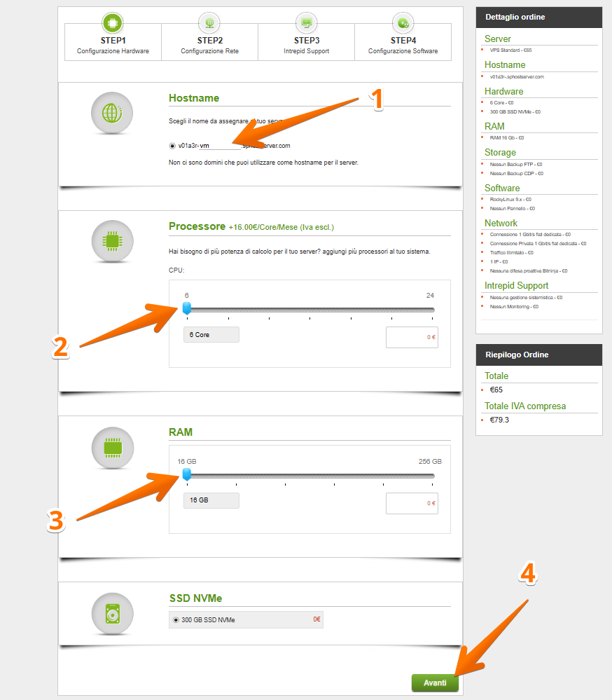Click the CPU price field showing 0 €

412,337
